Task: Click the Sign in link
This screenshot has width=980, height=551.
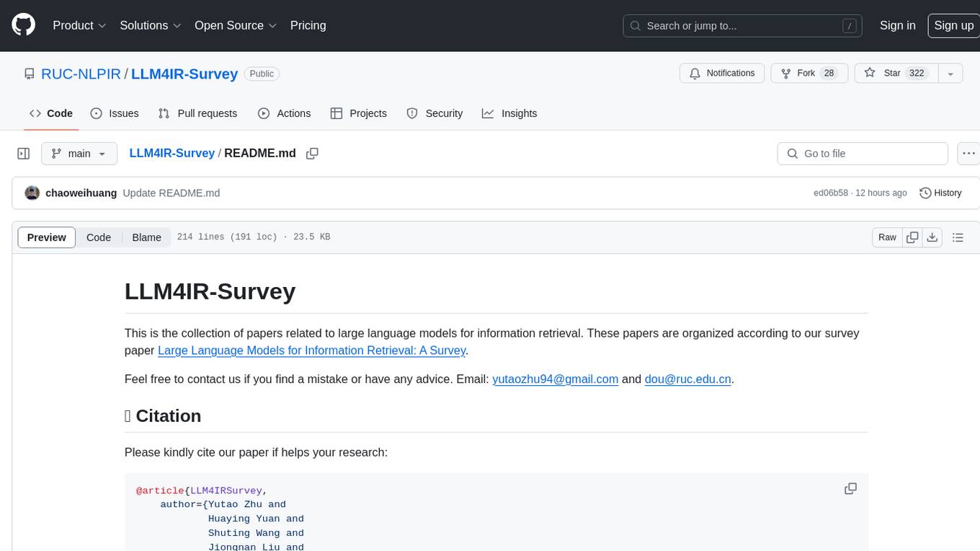Action: coord(897,25)
